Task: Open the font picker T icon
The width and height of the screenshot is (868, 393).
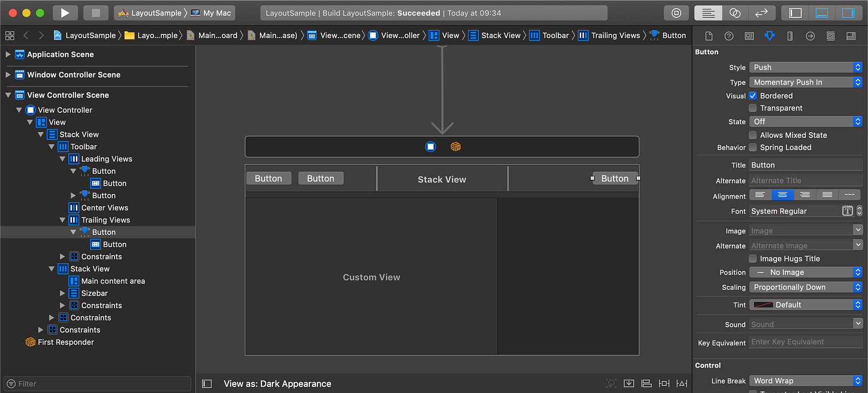Action: [x=847, y=211]
